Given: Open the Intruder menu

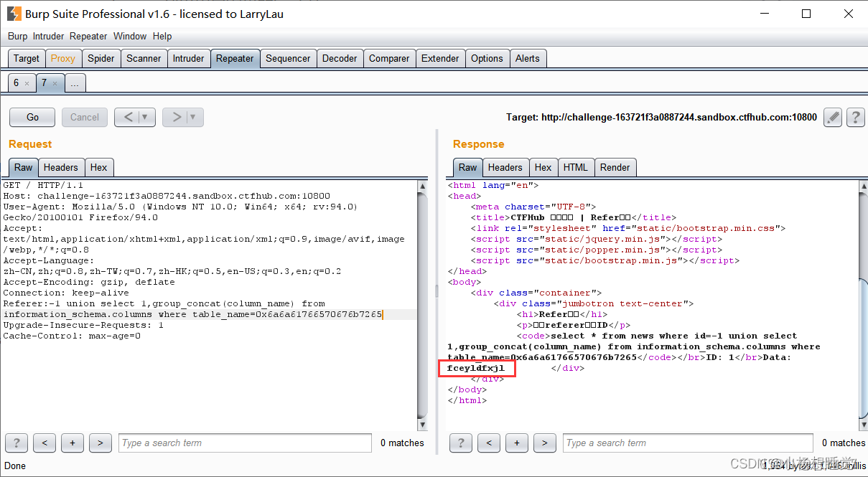Looking at the screenshot, I should pos(49,36).
